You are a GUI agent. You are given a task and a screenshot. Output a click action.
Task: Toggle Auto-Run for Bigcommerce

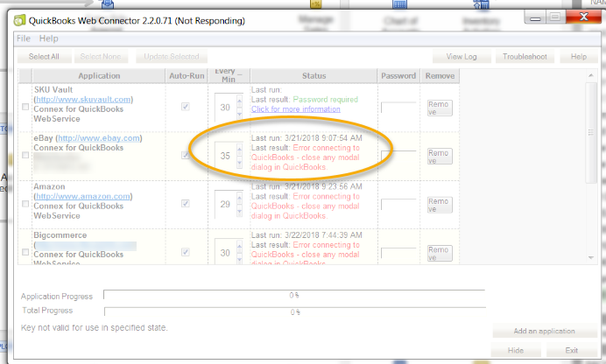coord(186,252)
